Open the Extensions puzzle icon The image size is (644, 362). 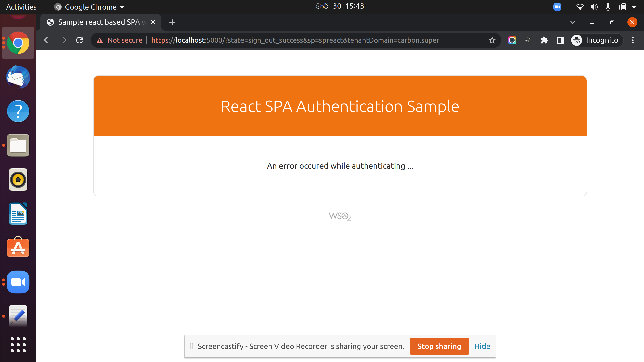(x=544, y=40)
